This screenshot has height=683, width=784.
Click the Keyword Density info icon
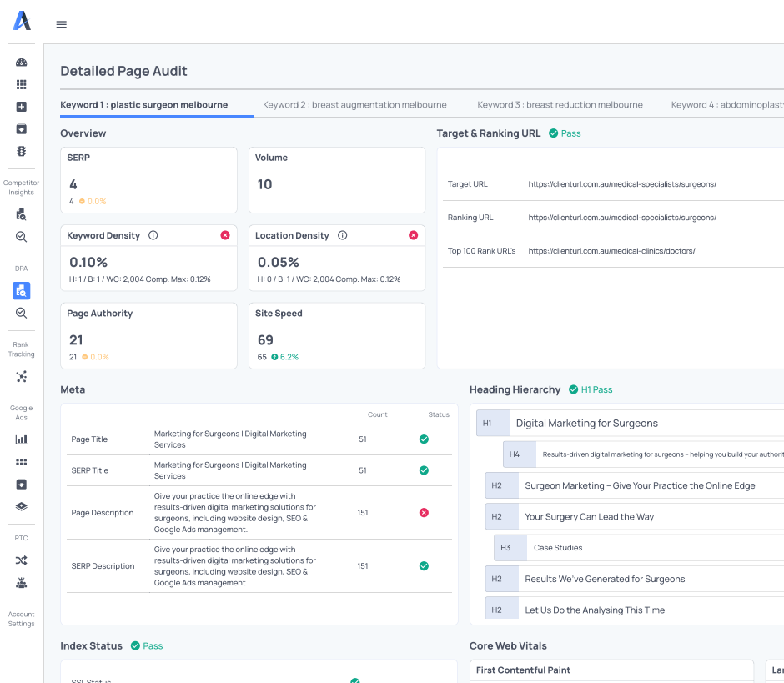click(x=153, y=236)
